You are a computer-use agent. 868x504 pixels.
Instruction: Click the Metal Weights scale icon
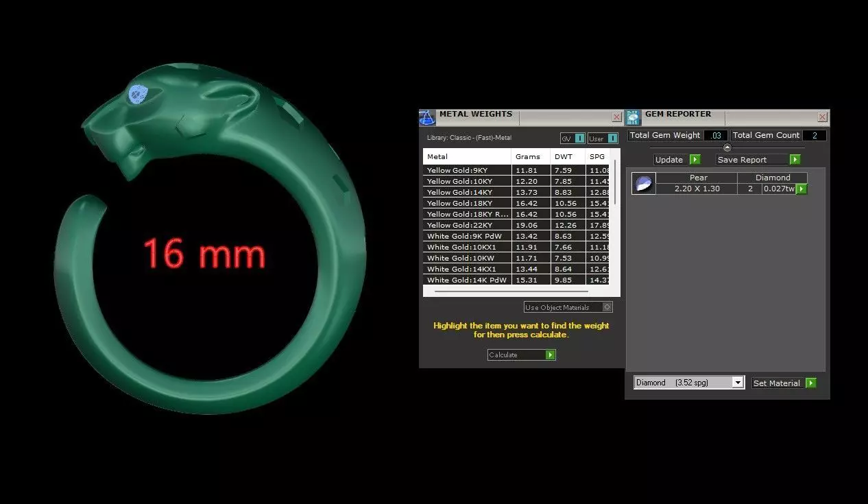(427, 117)
